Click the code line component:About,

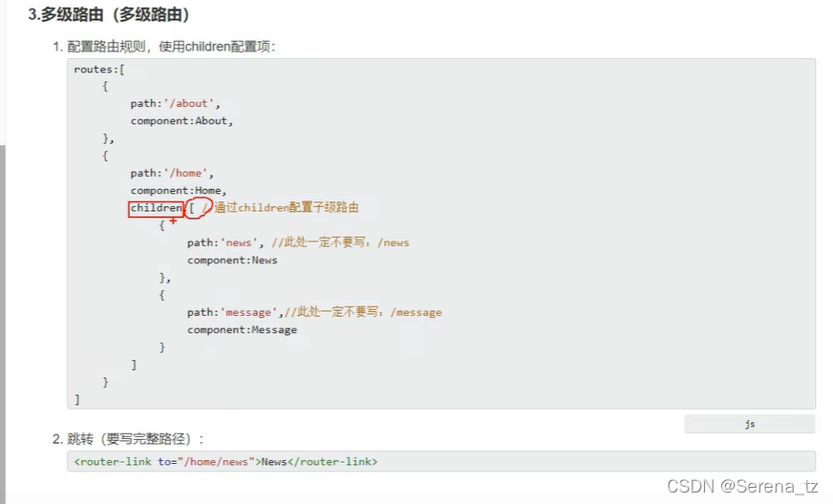(x=182, y=120)
